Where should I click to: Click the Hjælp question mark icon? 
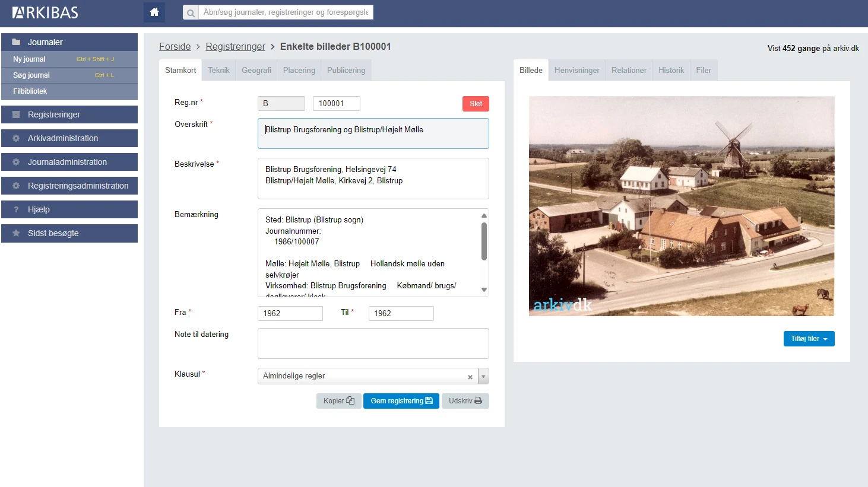pyautogui.click(x=16, y=209)
